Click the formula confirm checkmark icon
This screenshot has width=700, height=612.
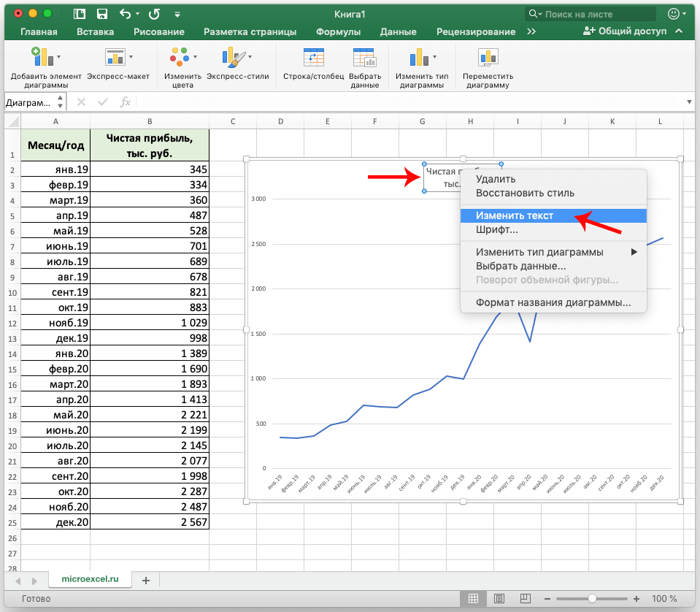pos(103,102)
